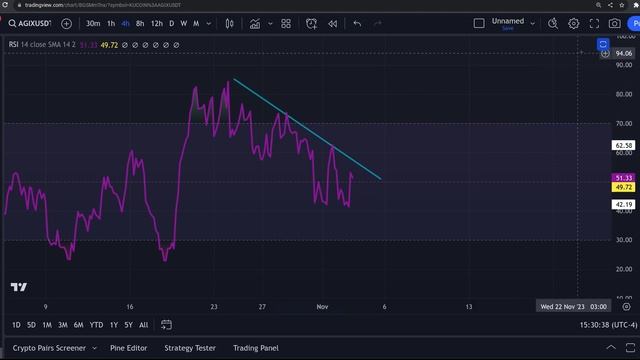Click the 62.58 price scale label
Image resolution: width=640 pixels, height=360 pixels.
click(x=623, y=145)
